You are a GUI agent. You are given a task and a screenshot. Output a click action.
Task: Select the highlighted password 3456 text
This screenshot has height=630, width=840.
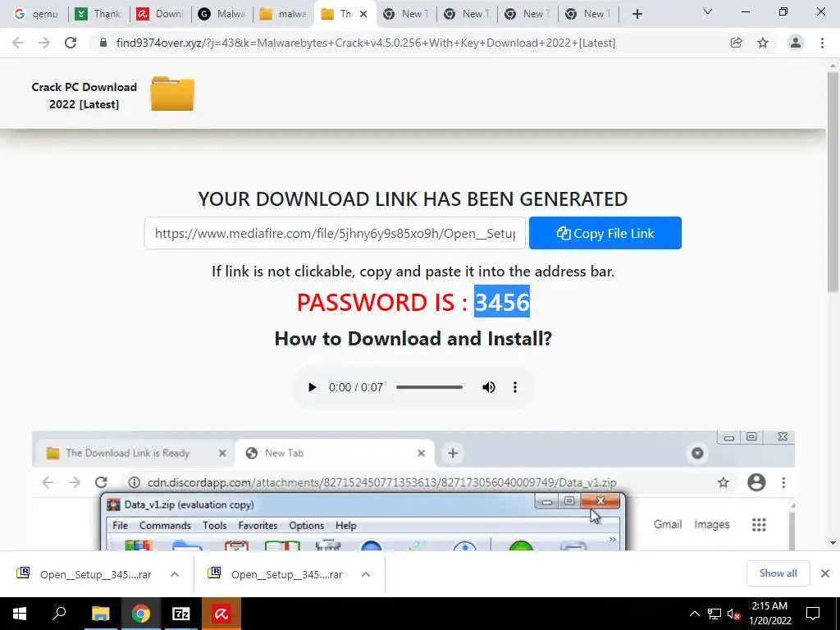pos(502,302)
